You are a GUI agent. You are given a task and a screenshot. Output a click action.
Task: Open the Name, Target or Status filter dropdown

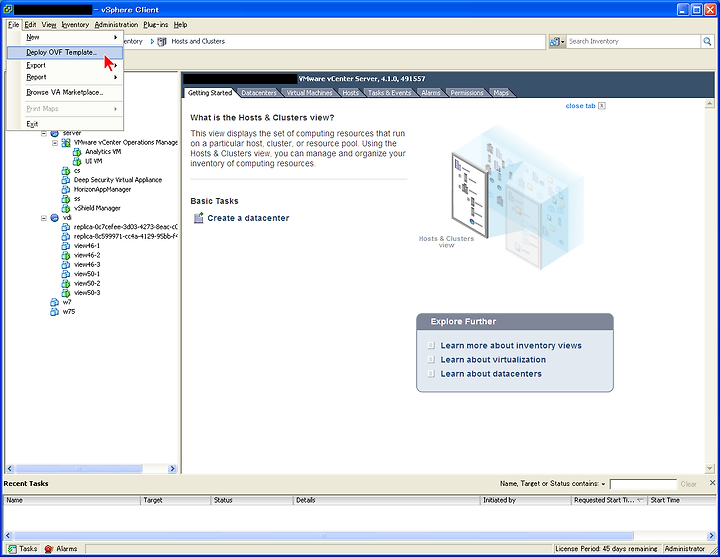pyautogui.click(x=603, y=484)
